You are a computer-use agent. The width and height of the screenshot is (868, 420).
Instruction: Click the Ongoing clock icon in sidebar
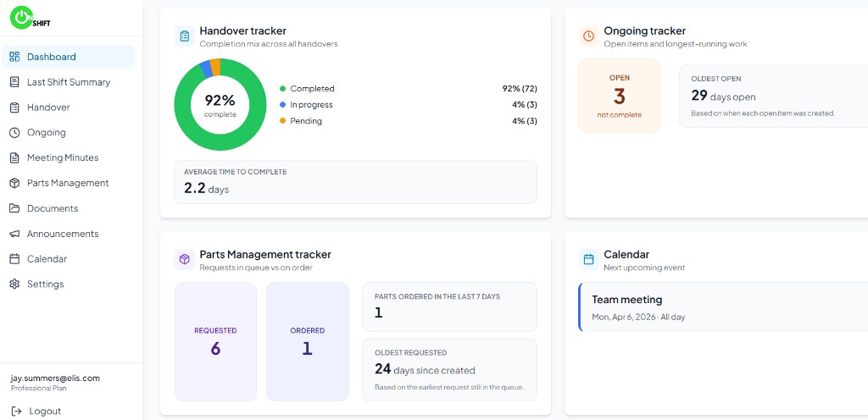click(14, 133)
